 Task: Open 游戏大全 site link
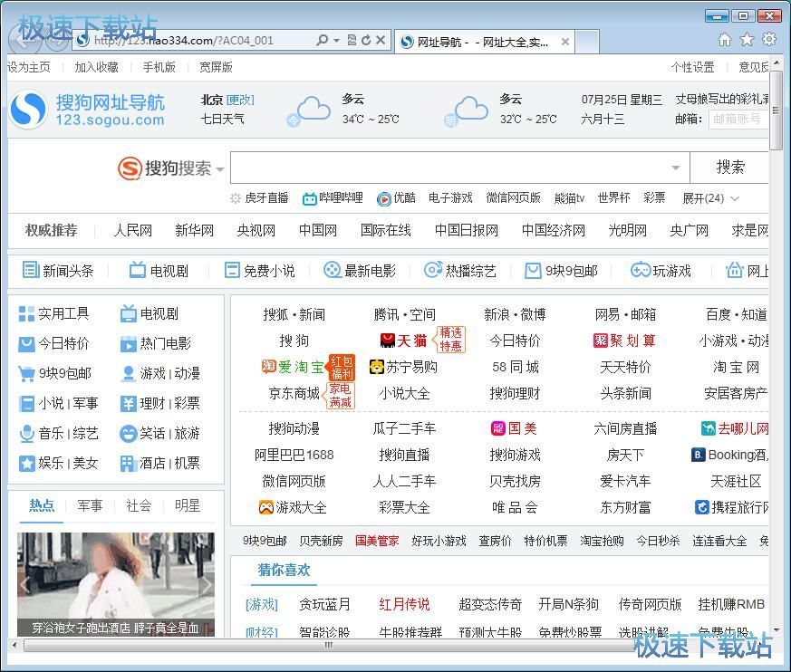(x=293, y=507)
